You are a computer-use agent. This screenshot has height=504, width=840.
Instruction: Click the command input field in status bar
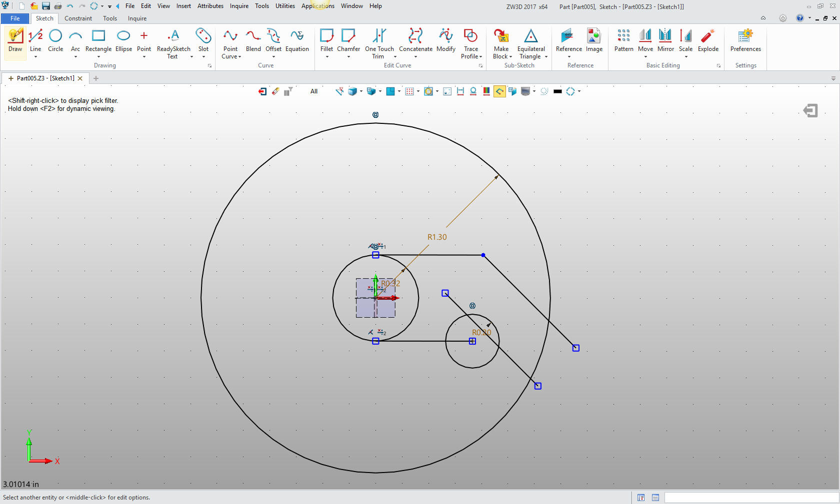751,498
